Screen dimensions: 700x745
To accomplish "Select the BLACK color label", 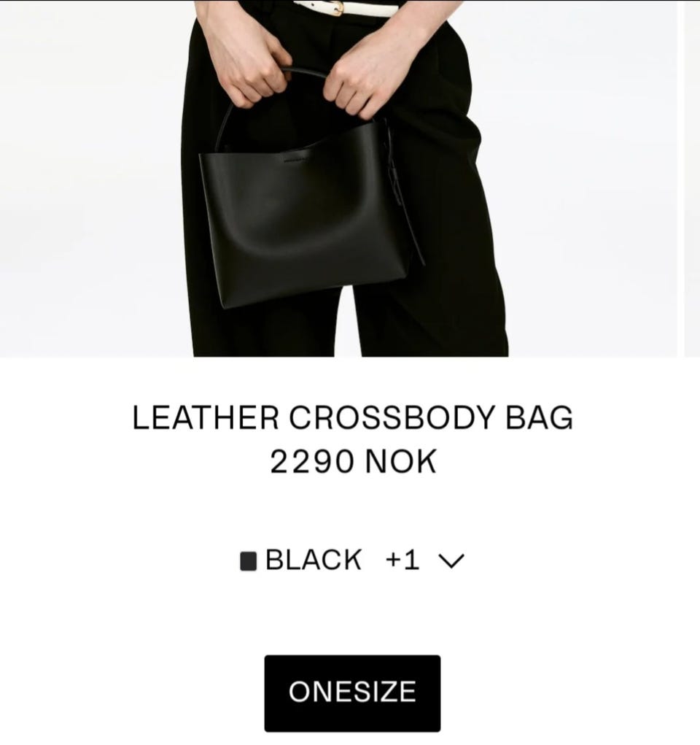I will point(314,560).
